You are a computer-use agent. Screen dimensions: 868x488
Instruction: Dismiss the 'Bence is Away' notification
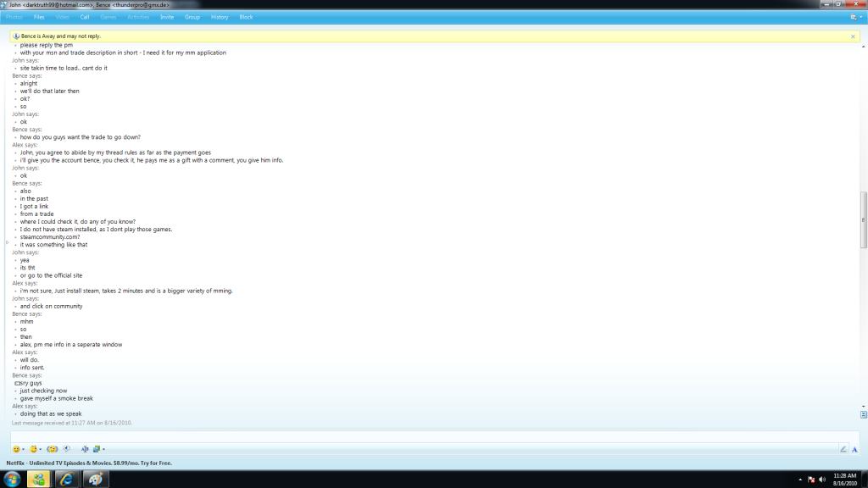853,36
